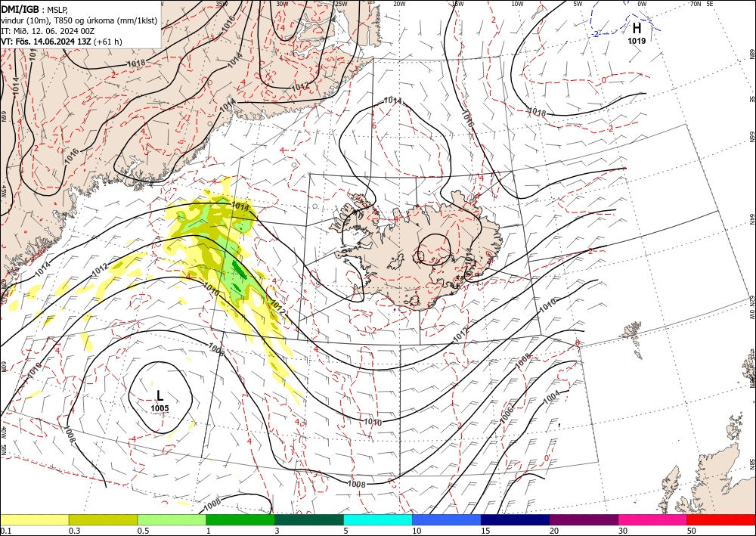The width and height of the screenshot is (756, 536).
Task: Click the green 1–3 precipitation swatch
Action: [240, 519]
